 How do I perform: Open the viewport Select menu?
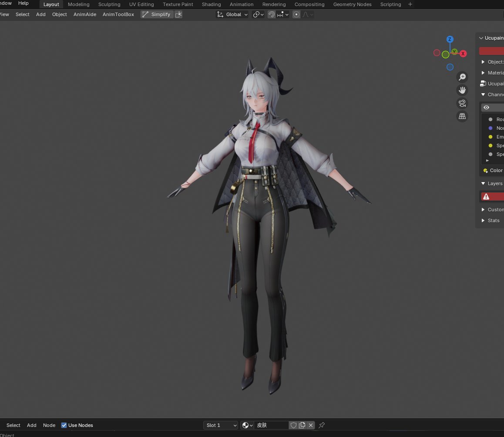(23, 14)
